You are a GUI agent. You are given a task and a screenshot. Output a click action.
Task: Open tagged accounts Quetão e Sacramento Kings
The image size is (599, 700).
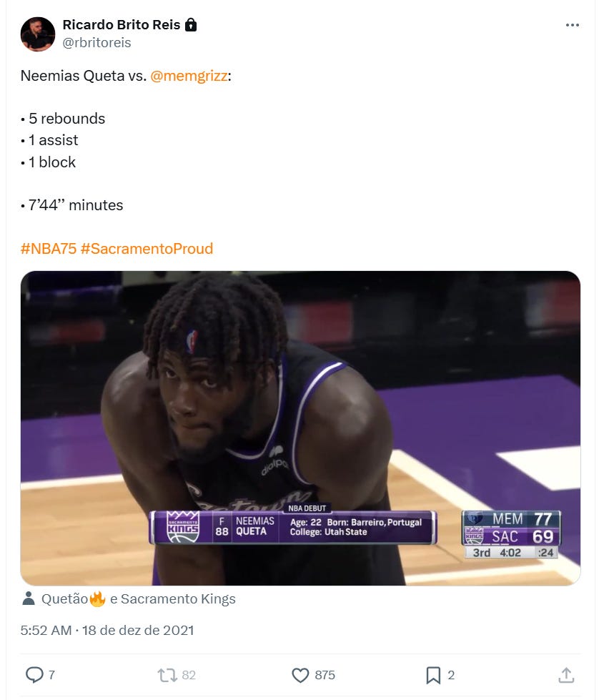coord(139,598)
